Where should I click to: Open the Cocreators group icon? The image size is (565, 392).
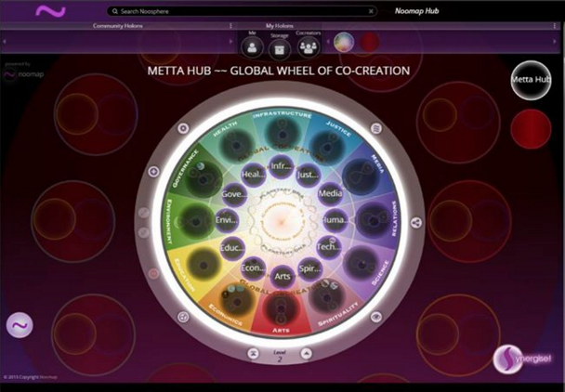click(309, 45)
